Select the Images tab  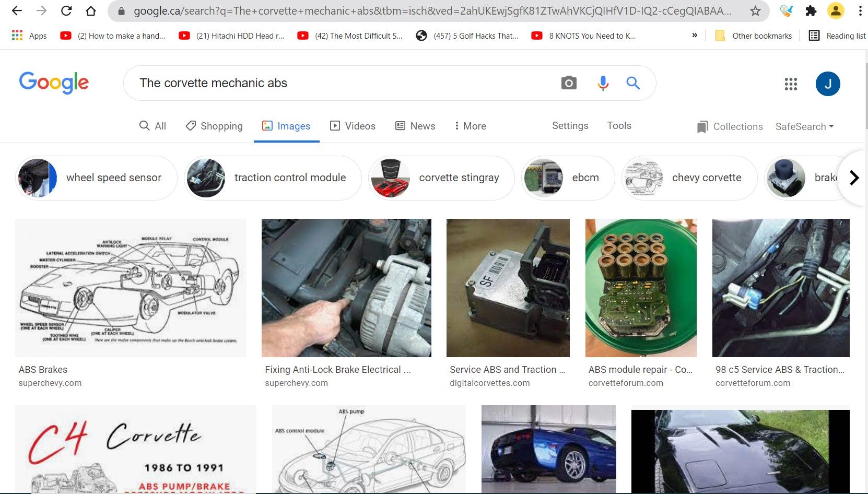286,126
